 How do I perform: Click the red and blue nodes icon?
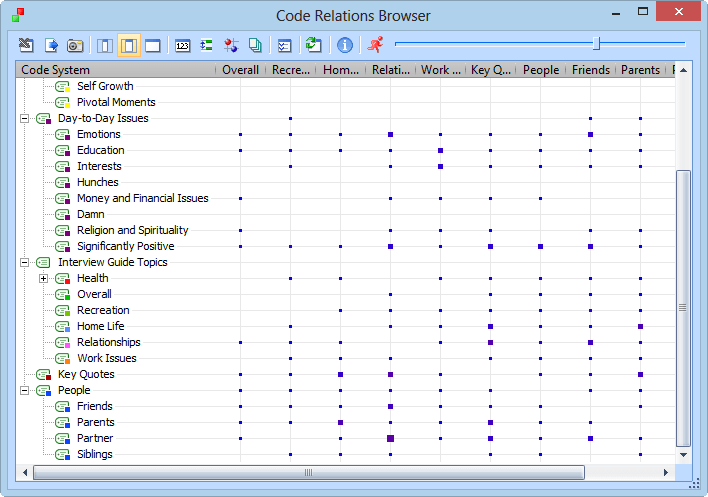(231, 45)
